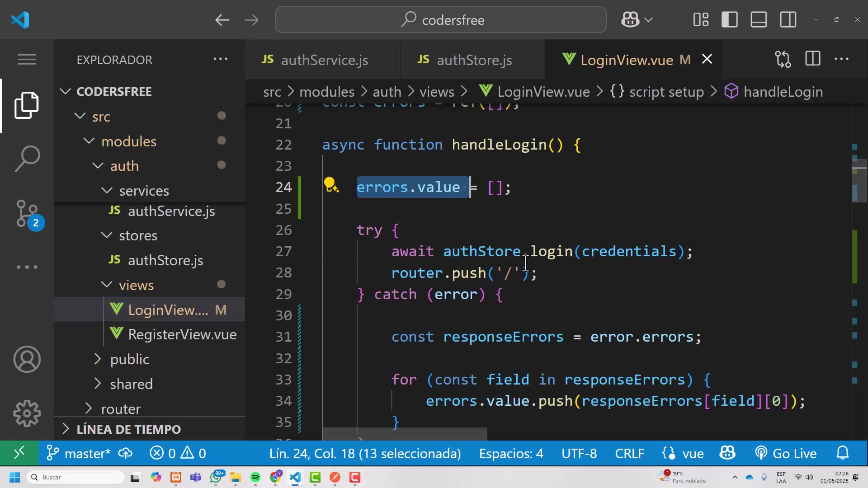This screenshot has width=868, height=488.
Task: Open the Manage gear menu
Action: (27, 413)
